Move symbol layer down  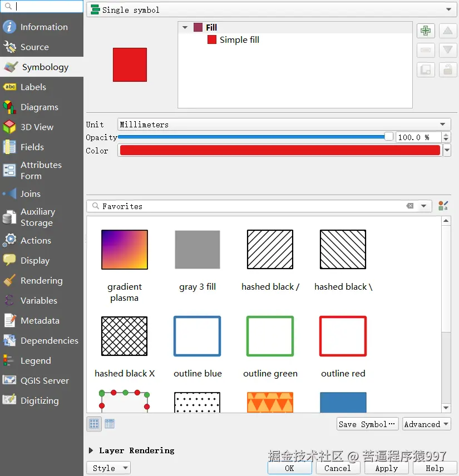448,50
